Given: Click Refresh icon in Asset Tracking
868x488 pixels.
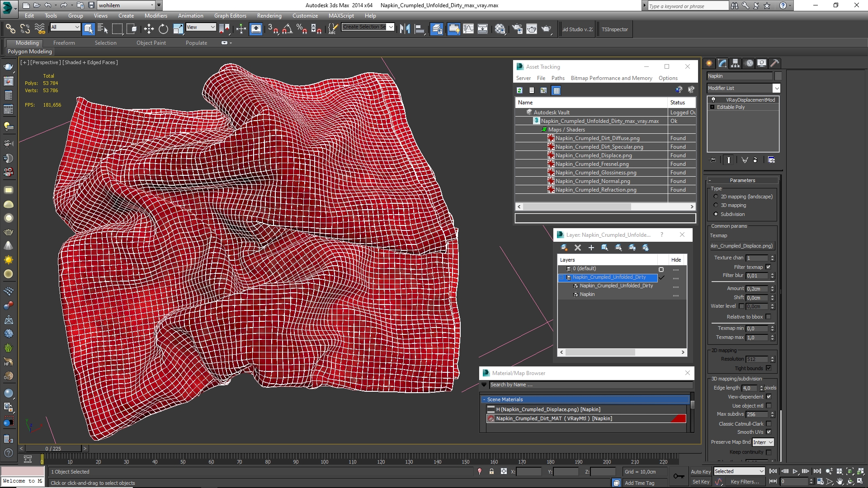Looking at the screenshot, I should [x=520, y=90].
